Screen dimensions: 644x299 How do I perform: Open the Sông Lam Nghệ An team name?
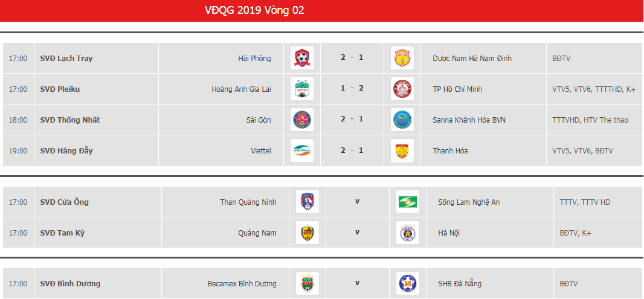(x=469, y=202)
